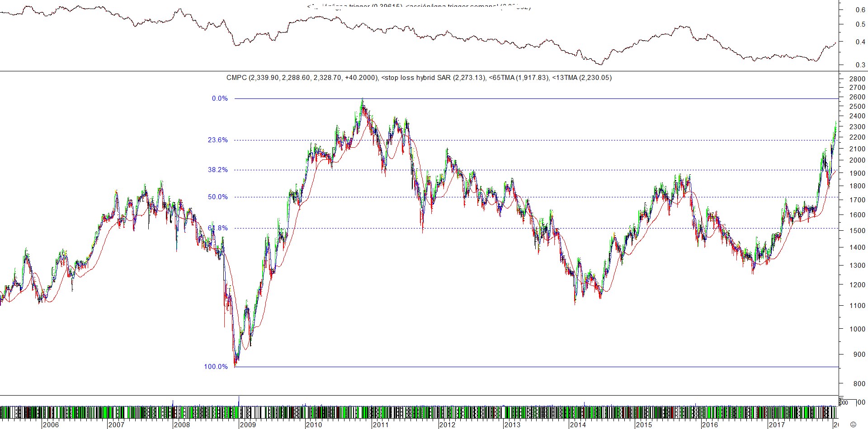Select the 50.0% Fibonacci retracement label
This screenshot has width=868, height=429.
[x=218, y=197]
